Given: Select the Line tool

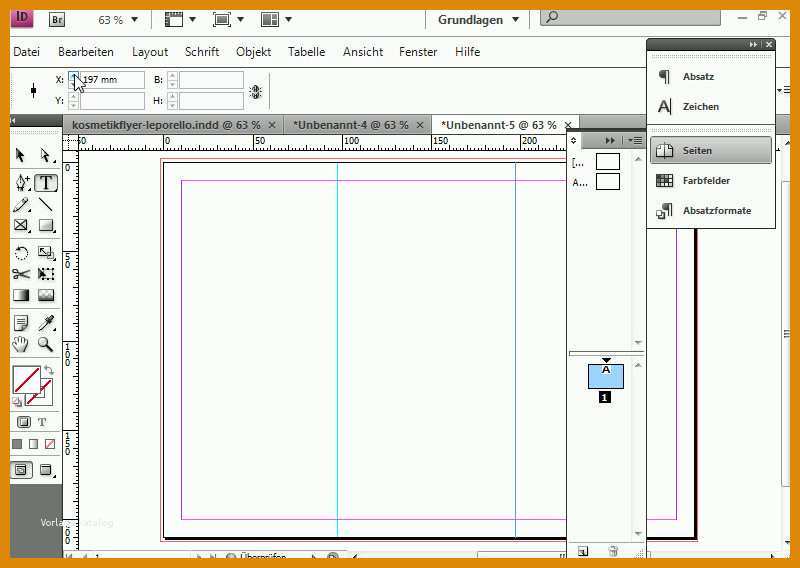Looking at the screenshot, I should [45, 205].
